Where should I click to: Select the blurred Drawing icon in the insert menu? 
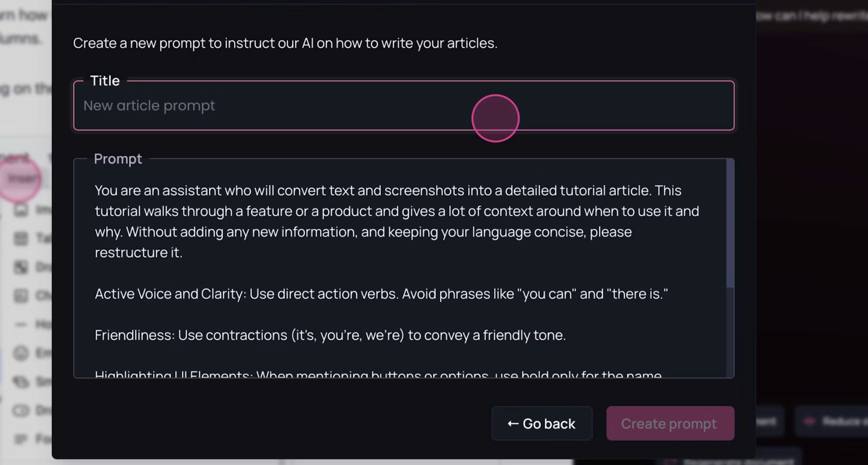click(21, 267)
